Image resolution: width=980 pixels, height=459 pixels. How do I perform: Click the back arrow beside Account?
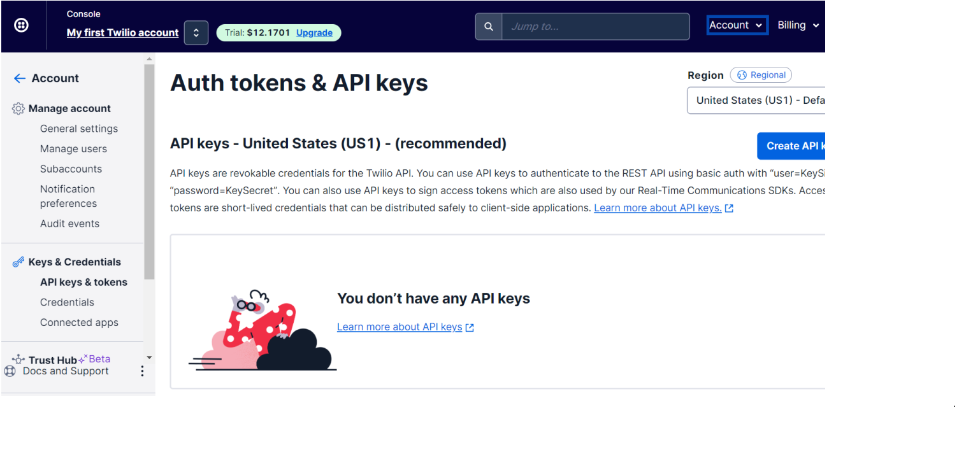20,78
